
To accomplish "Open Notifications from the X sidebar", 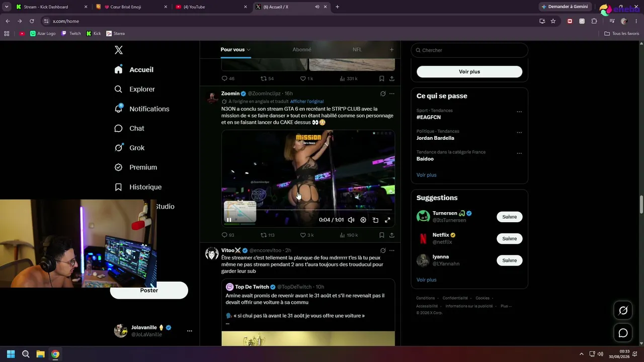I will pos(142,109).
